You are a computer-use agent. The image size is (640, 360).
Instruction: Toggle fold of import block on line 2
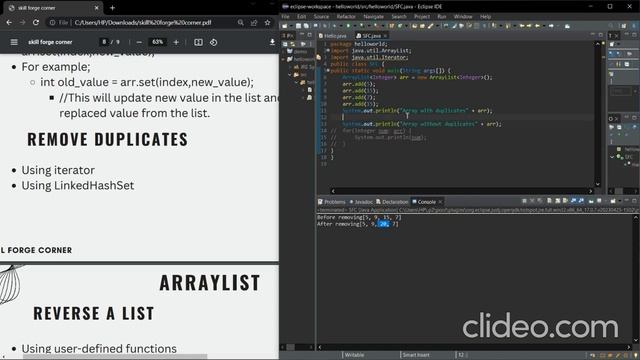pos(328,51)
